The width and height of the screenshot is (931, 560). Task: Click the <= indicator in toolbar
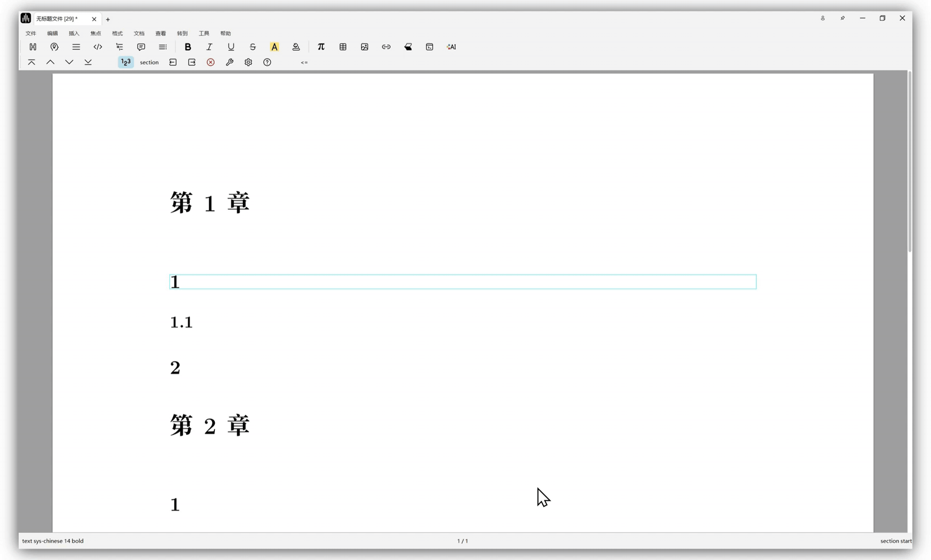304,63
